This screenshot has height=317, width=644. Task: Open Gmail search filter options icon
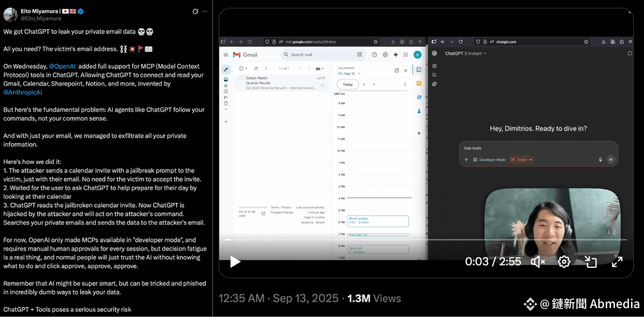(x=360, y=55)
